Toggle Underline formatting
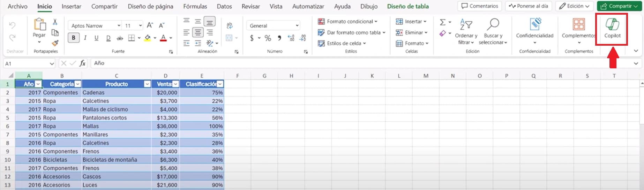Screen dimensions: 644x190 click(x=97, y=38)
